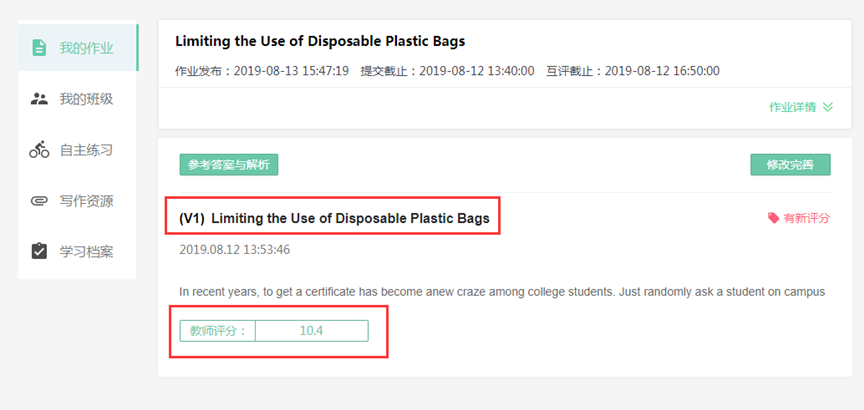Open the (V1) Limiting the Use essay title
864x410 pixels.
pyautogui.click(x=334, y=218)
